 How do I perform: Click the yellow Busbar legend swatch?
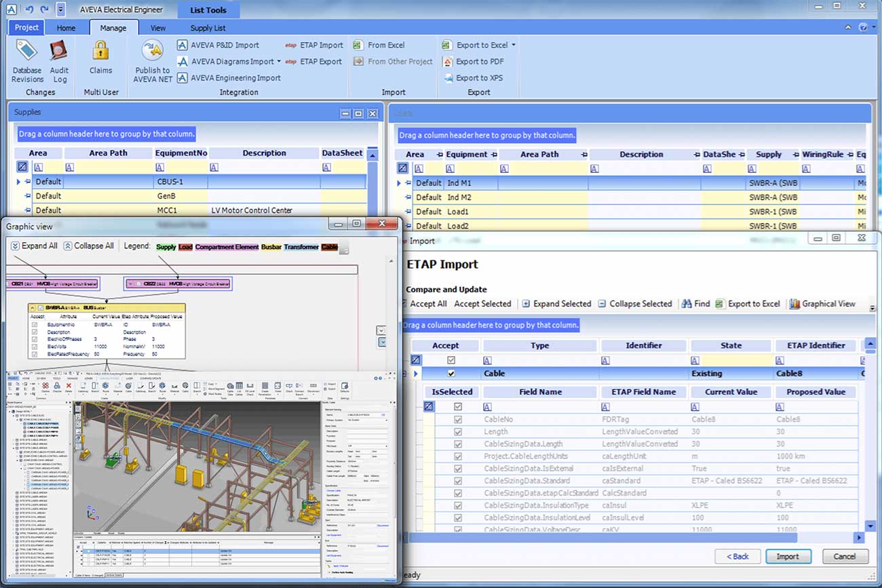271,247
